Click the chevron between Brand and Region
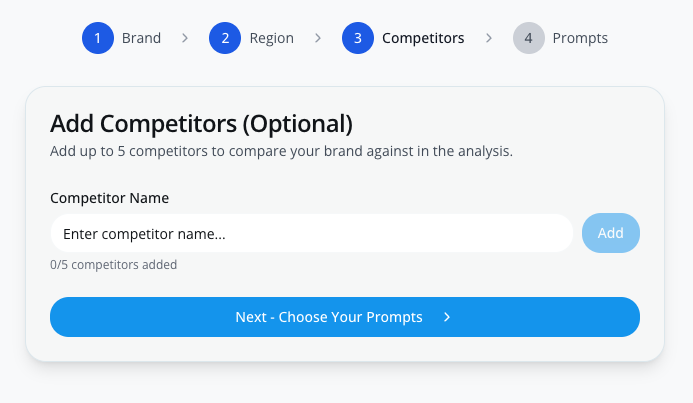Screen dimensions: 693x403 point(185,39)
